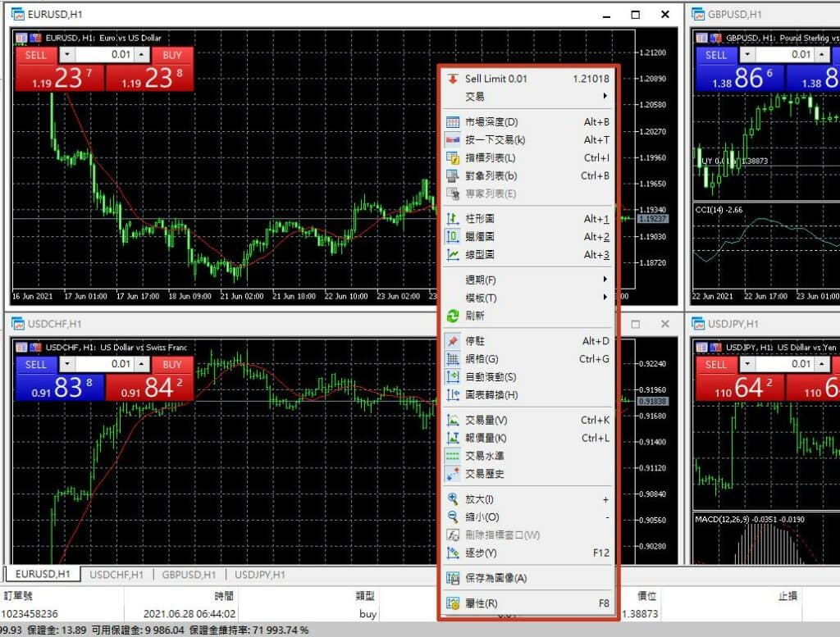The width and height of the screenshot is (840, 637).
Task: Switch to USDJPY,H1 chart tab
Action: [x=260, y=575]
